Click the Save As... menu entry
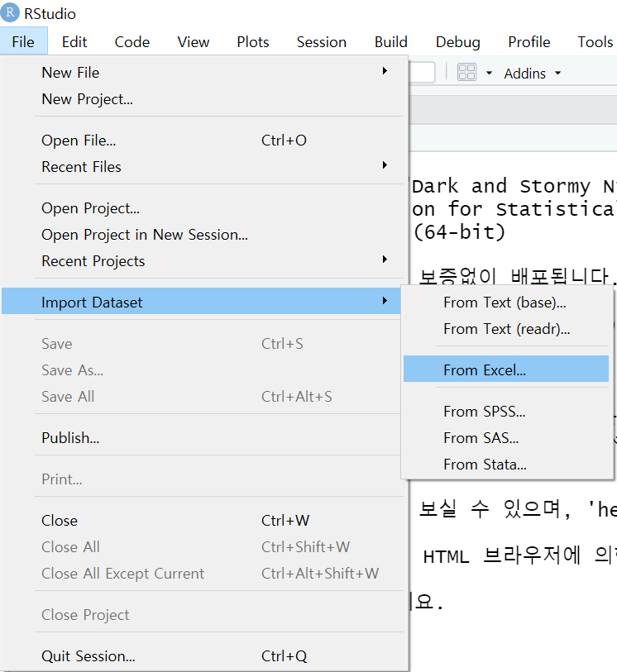This screenshot has width=617, height=672. (201, 369)
